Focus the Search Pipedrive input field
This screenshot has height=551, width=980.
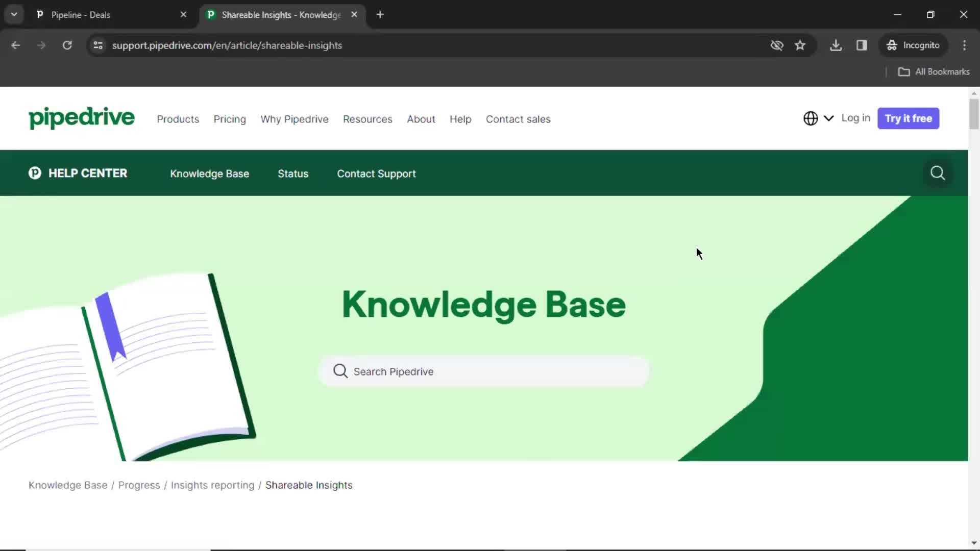pyautogui.click(x=484, y=371)
